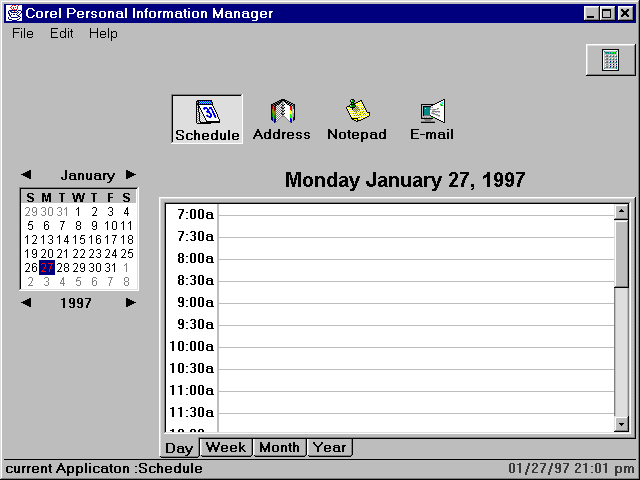The width and height of the screenshot is (640, 480).
Task: Maximize the Corel window
Action: (x=607, y=13)
